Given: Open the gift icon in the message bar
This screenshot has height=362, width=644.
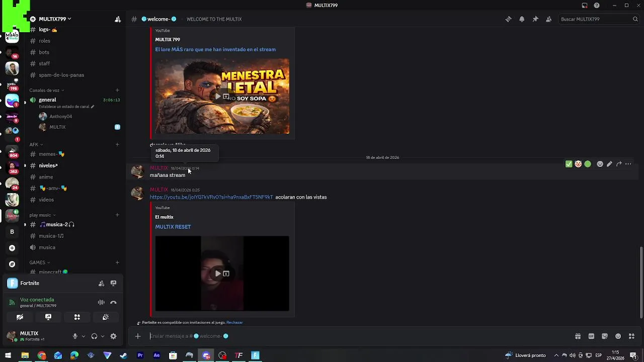Looking at the screenshot, I should pos(578,336).
